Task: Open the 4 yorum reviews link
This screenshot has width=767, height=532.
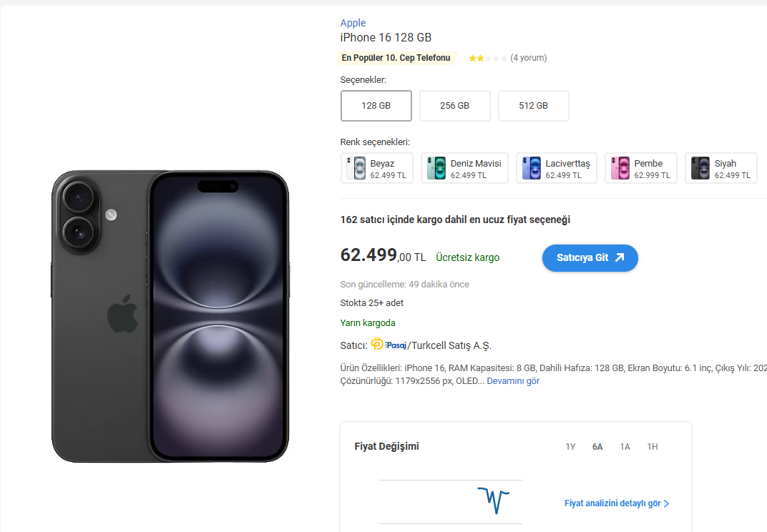Action: pos(528,58)
